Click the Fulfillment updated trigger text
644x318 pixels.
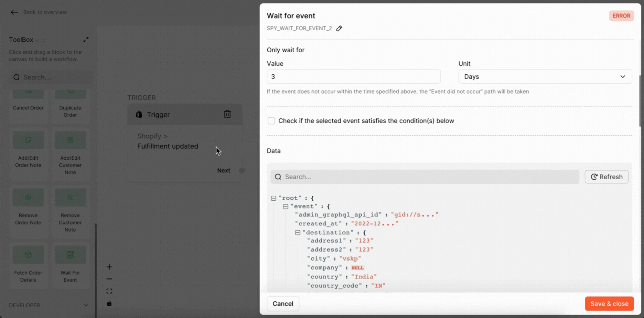pyautogui.click(x=168, y=146)
